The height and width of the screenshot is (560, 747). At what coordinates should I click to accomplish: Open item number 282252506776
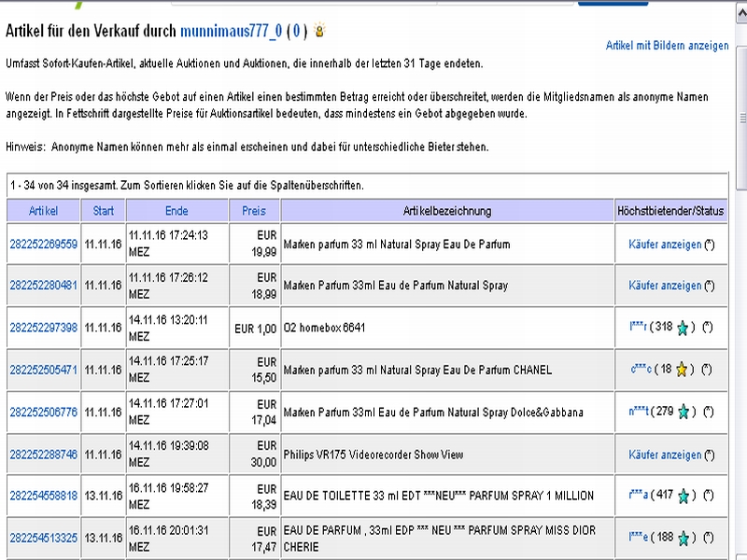(43, 412)
